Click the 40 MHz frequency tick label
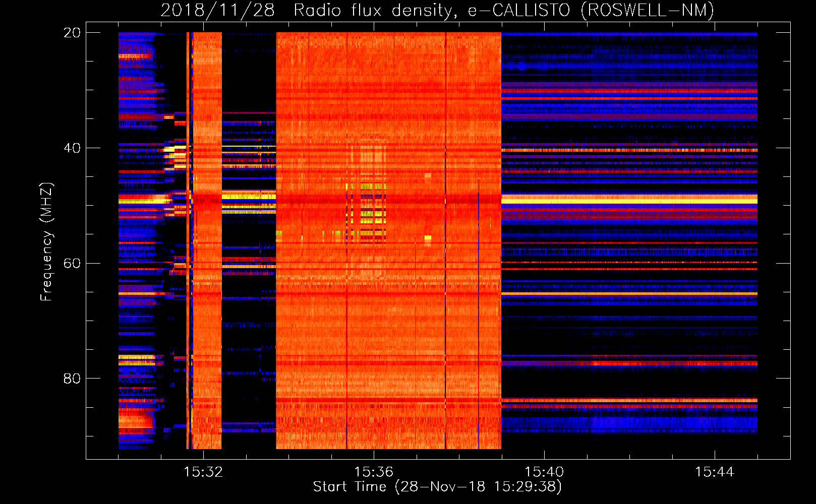The image size is (816, 504). coord(72,148)
